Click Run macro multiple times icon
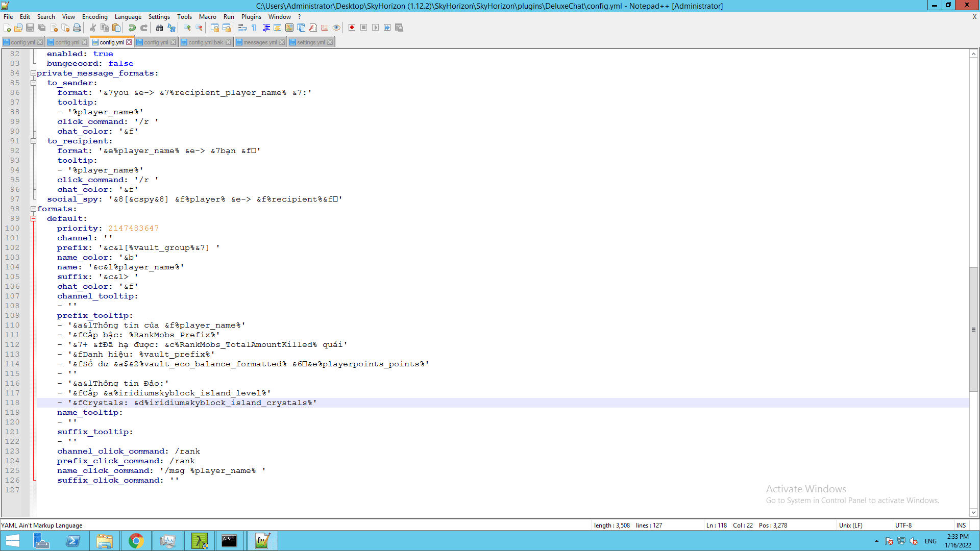The image size is (980, 551). (x=387, y=28)
